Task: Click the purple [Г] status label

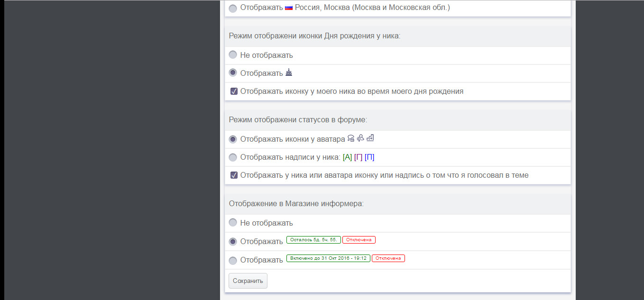Action: click(x=358, y=157)
